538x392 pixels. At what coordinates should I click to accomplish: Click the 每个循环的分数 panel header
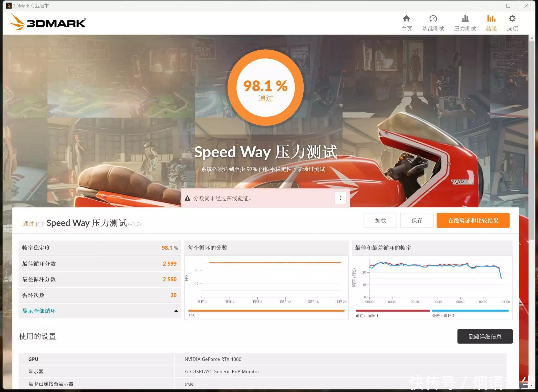coord(266,248)
